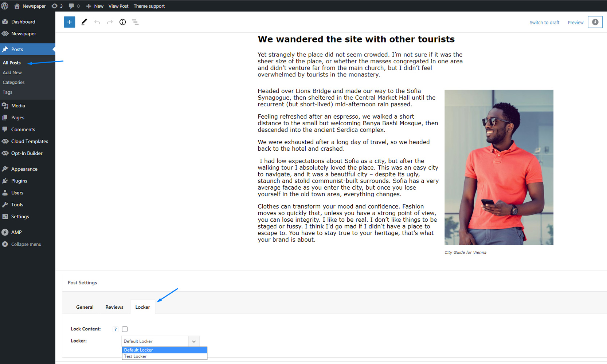The height and width of the screenshot is (364, 607).
Task: Click View Post in admin bar
Action: point(118,6)
